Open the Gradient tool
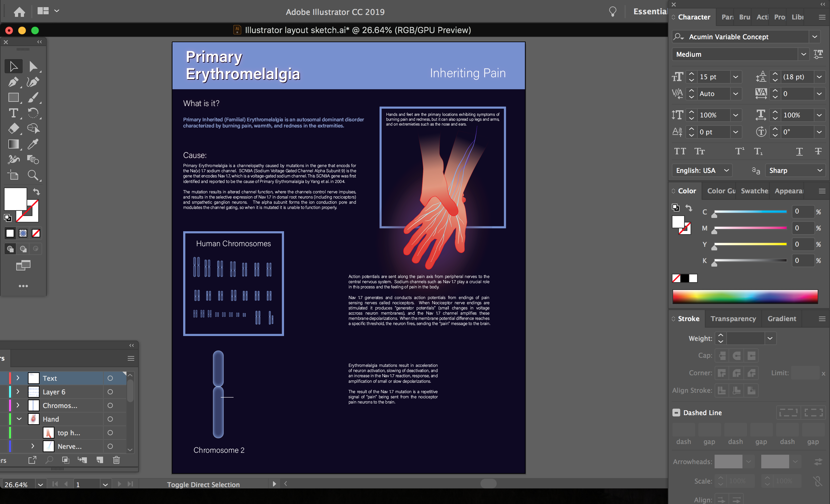 [14, 144]
